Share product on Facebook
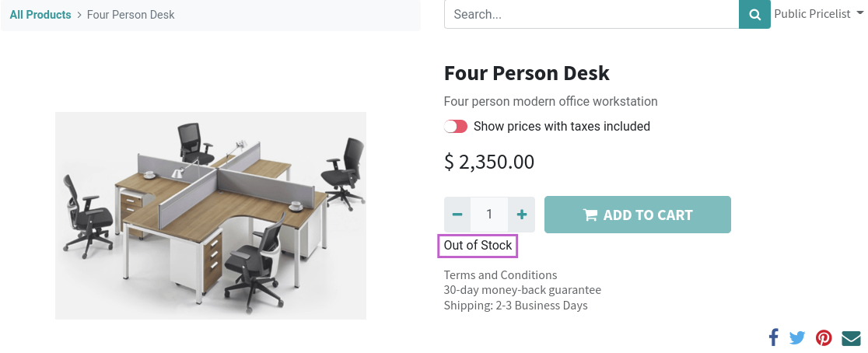The width and height of the screenshot is (868, 353). [773, 337]
